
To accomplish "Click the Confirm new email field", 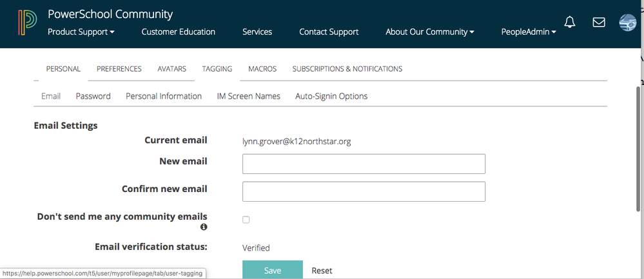I will pyautogui.click(x=364, y=191).
